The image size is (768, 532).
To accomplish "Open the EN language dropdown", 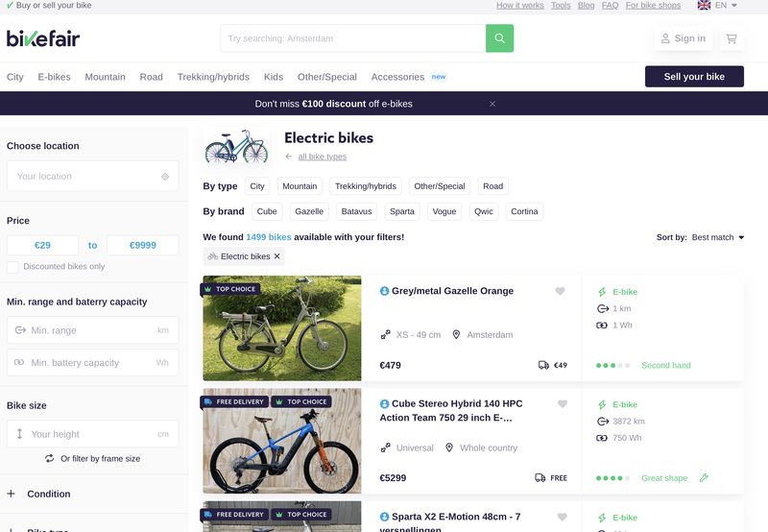I will pos(726,6).
